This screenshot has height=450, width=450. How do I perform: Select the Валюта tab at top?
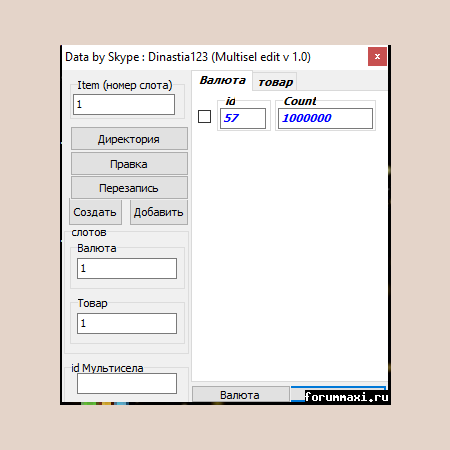coord(222,80)
